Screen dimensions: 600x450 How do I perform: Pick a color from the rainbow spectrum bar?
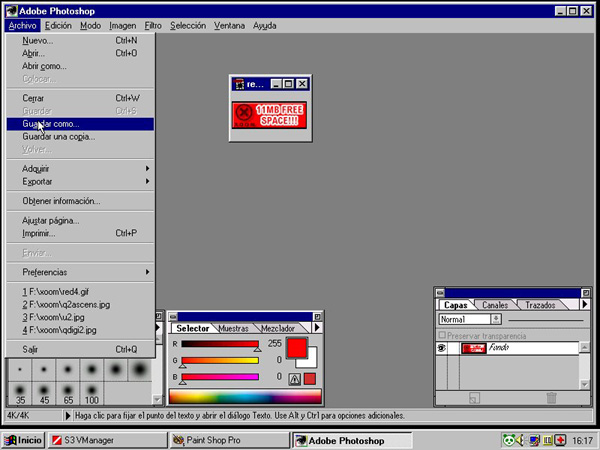pyautogui.click(x=245, y=396)
